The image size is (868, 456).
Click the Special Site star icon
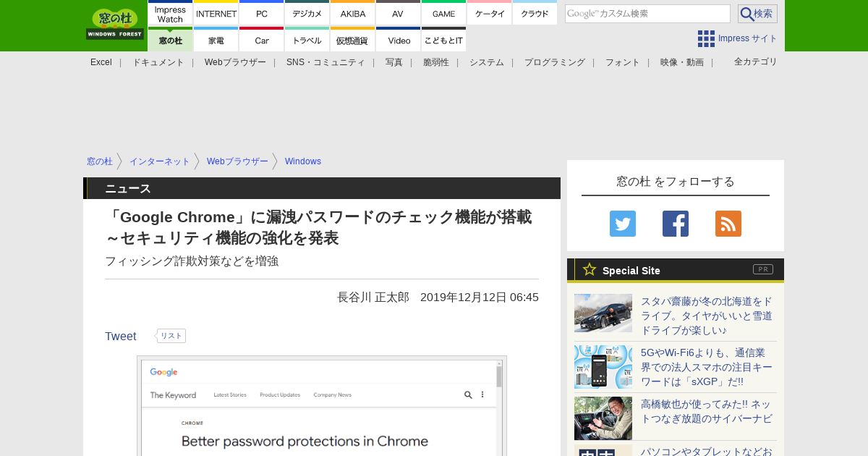(x=590, y=270)
